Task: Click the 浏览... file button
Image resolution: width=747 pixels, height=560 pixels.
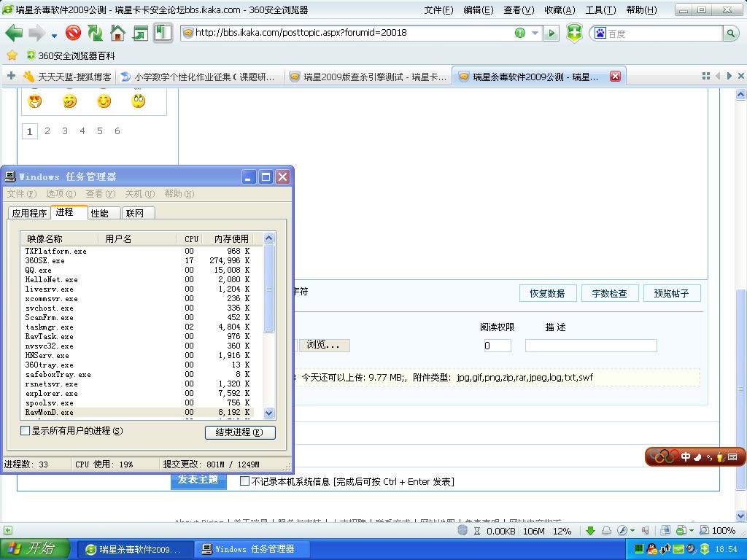Action: 324,345
